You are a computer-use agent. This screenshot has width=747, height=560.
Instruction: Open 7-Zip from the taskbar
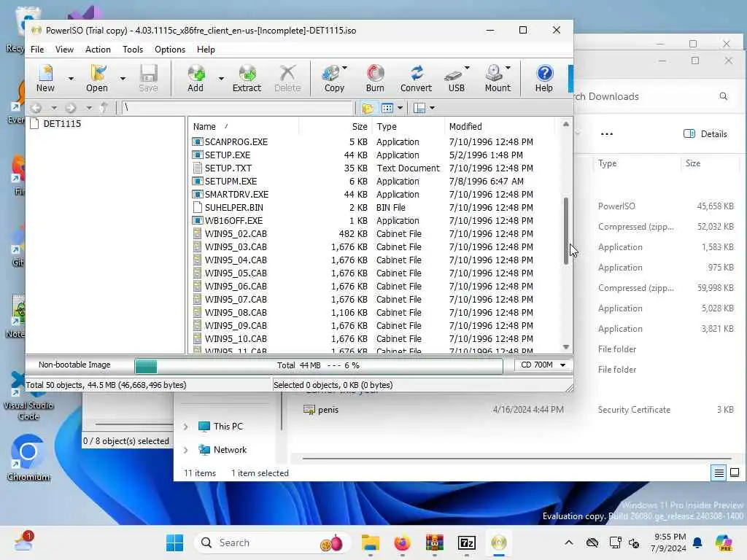466,542
